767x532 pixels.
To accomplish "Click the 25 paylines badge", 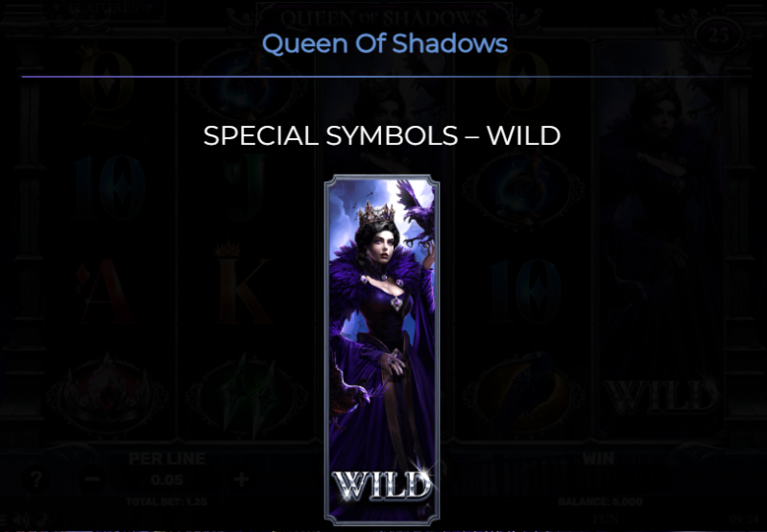I will click(x=718, y=35).
